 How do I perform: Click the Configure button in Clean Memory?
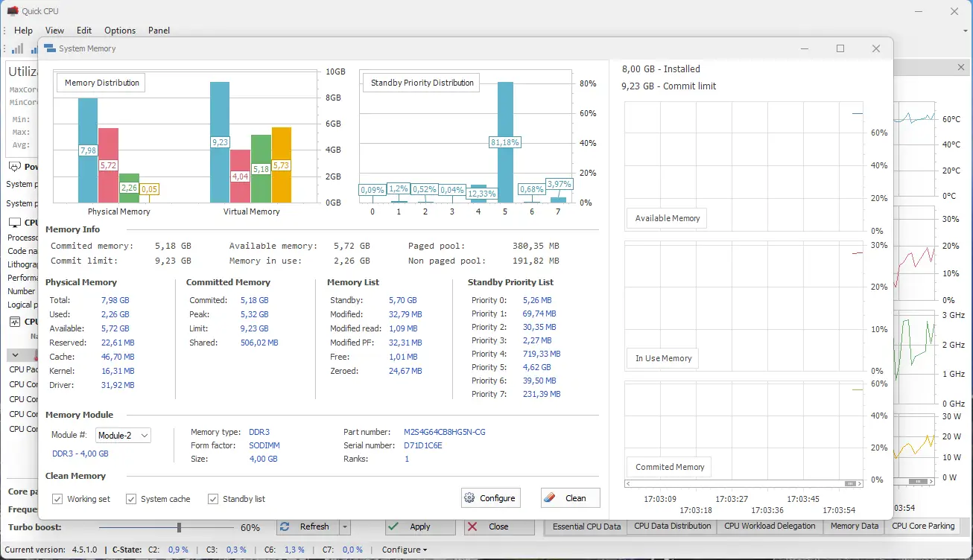tap(490, 498)
